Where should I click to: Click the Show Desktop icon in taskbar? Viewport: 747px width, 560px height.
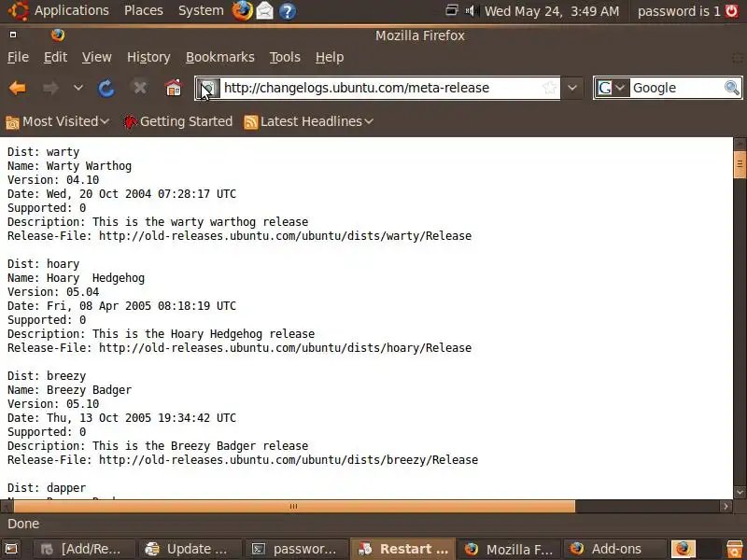click(x=11, y=549)
